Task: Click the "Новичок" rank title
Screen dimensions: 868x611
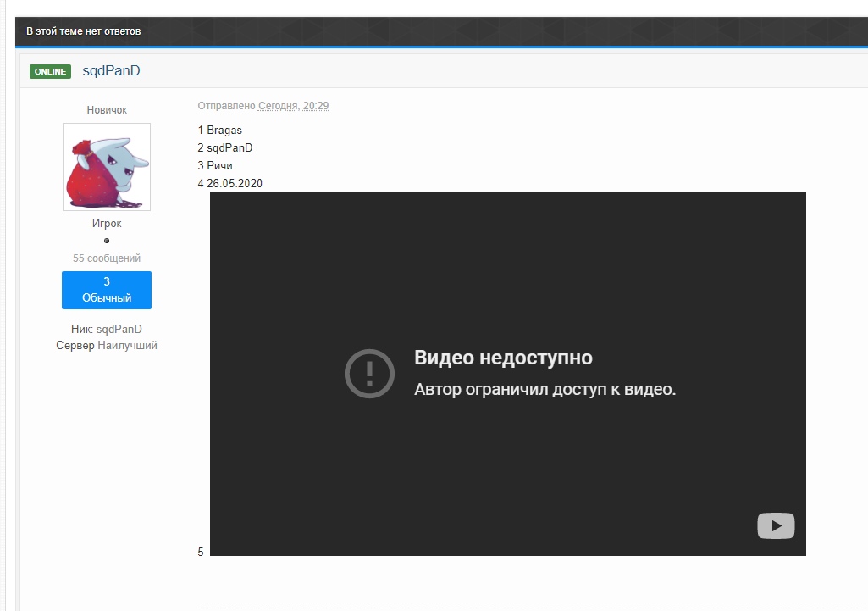Action: point(107,110)
